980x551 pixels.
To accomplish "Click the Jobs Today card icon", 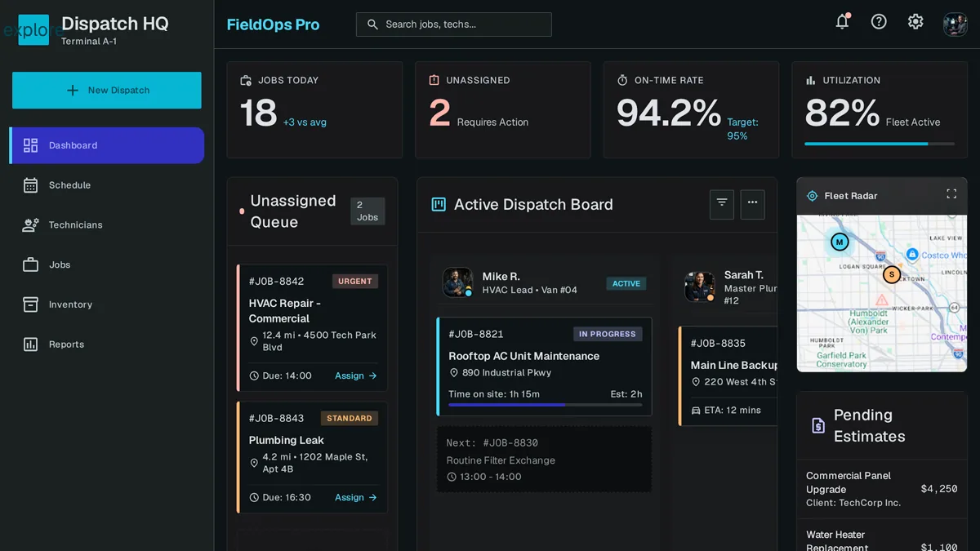I will [x=246, y=80].
